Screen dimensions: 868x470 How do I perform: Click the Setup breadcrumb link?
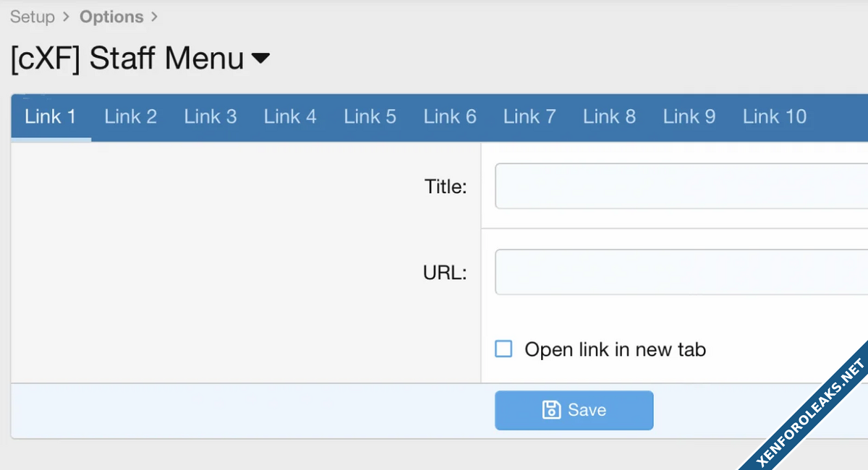[x=33, y=17]
